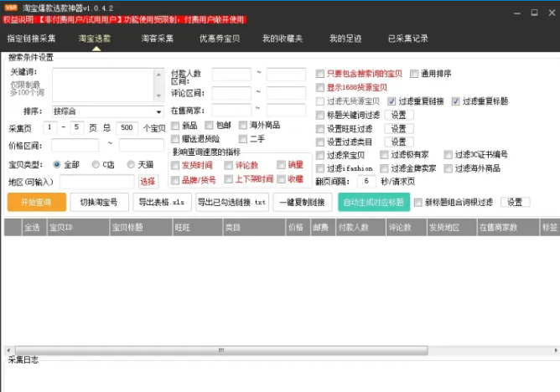Click 在售商家 maximum field
Screen dimensions: 560x392
[x=286, y=111]
